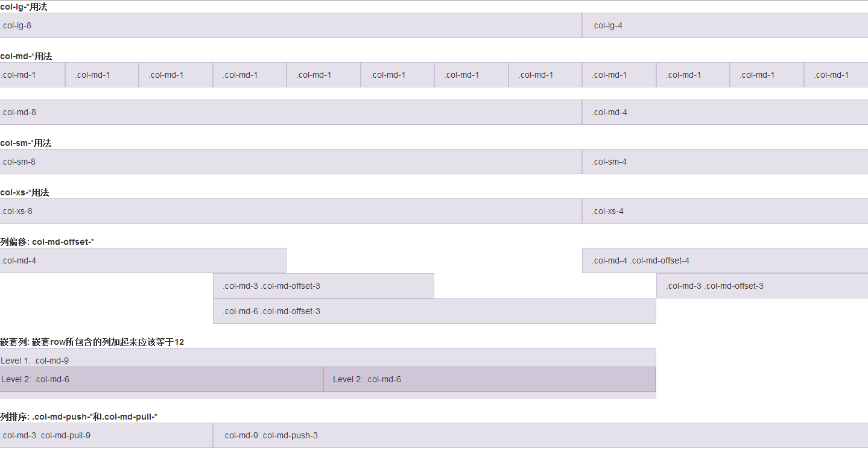Screen dimensions: 868x460
Task: Click the .col-md-4 .col-md-offset-4 block
Action: (725, 260)
